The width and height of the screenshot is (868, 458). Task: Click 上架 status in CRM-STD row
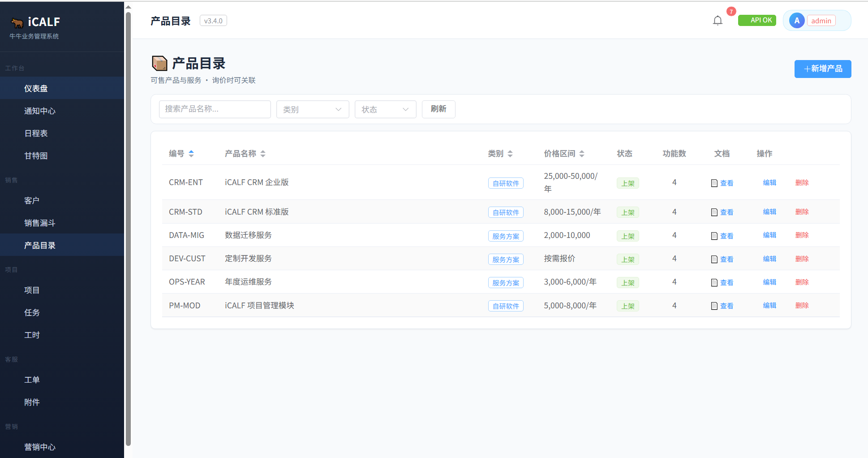[x=628, y=212]
